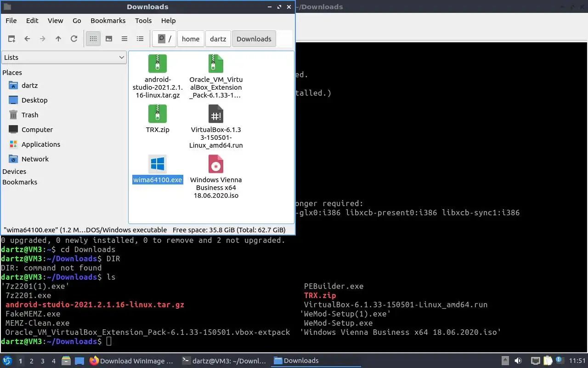Go forward in folder history
This screenshot has width=588, height=368.
[x=43, y=39]
